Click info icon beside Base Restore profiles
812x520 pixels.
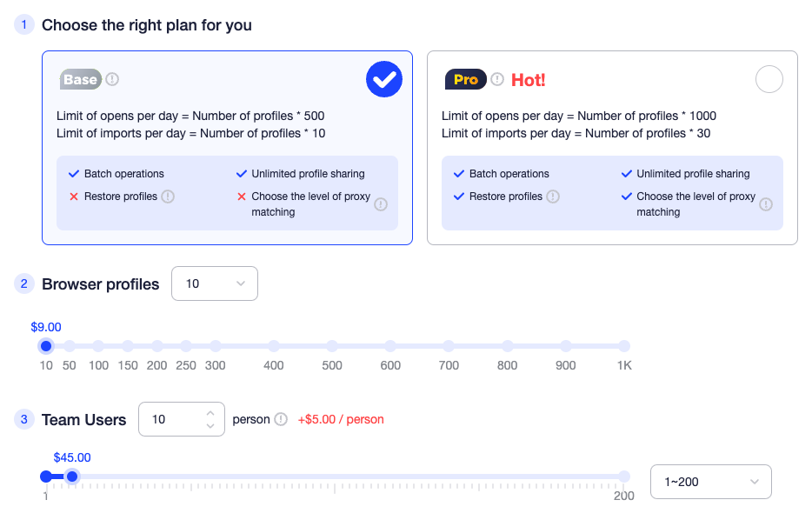coord(168,197)
